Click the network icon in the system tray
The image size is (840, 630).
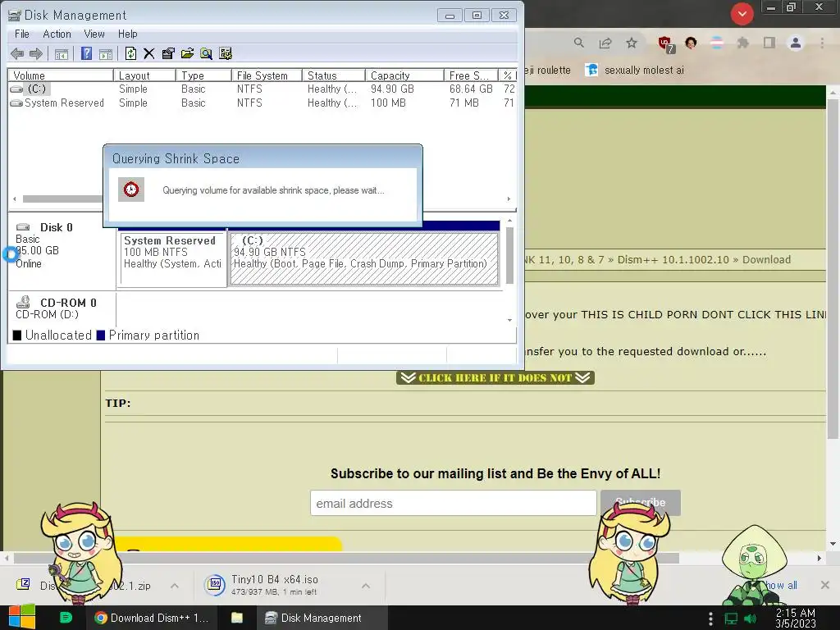coord(731,619)
